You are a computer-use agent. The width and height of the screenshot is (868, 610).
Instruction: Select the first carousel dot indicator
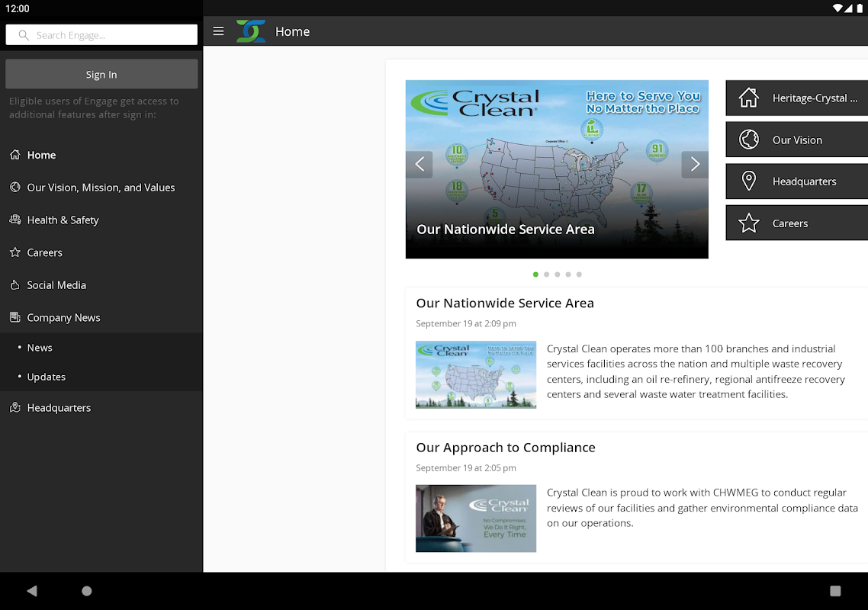[x=535, y=274]
